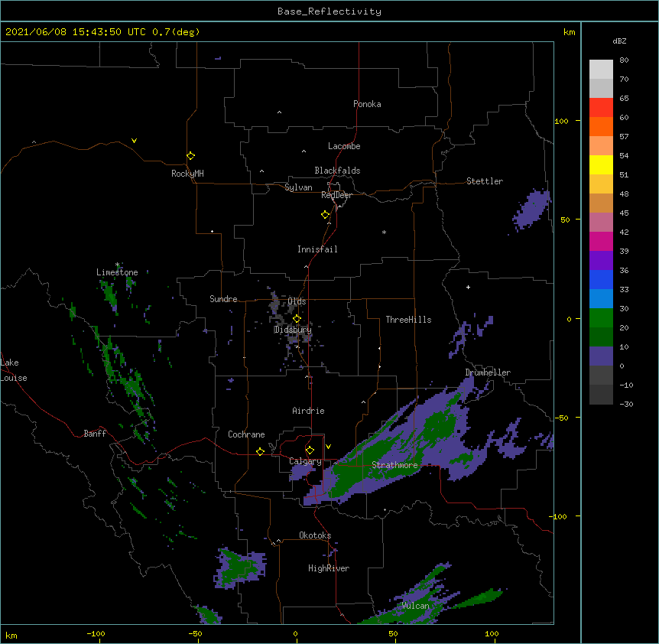Click the Okotoks town label
Viewport: 659px width, 644px height.
pyautogui.click(x=315, y=535)
